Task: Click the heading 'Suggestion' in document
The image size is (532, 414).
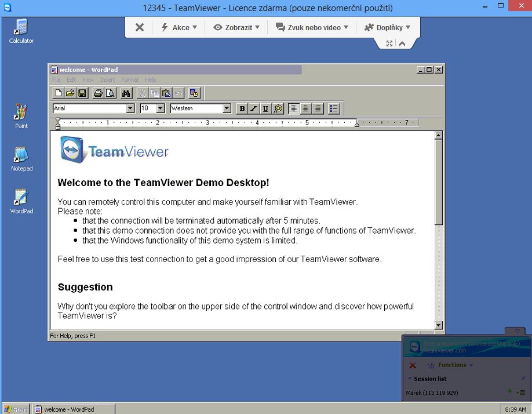Action: tap(85, 287)
